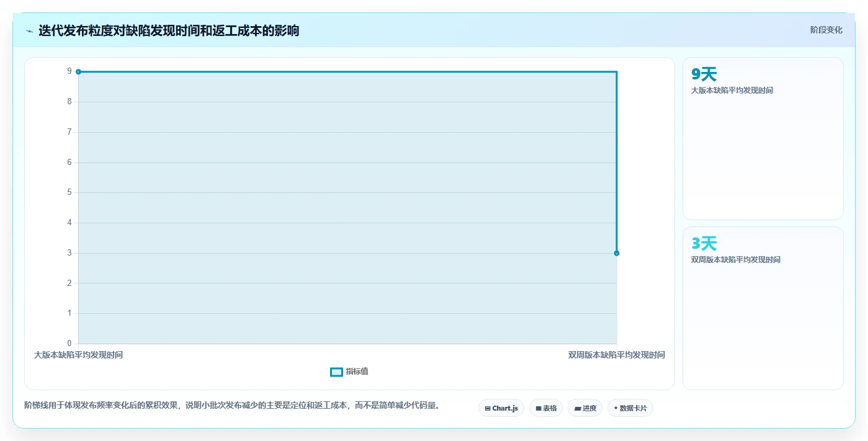Click the chart title text 迭代发布粒度
Viewport: 868px width, 441px height.
(x=76, y=30)
